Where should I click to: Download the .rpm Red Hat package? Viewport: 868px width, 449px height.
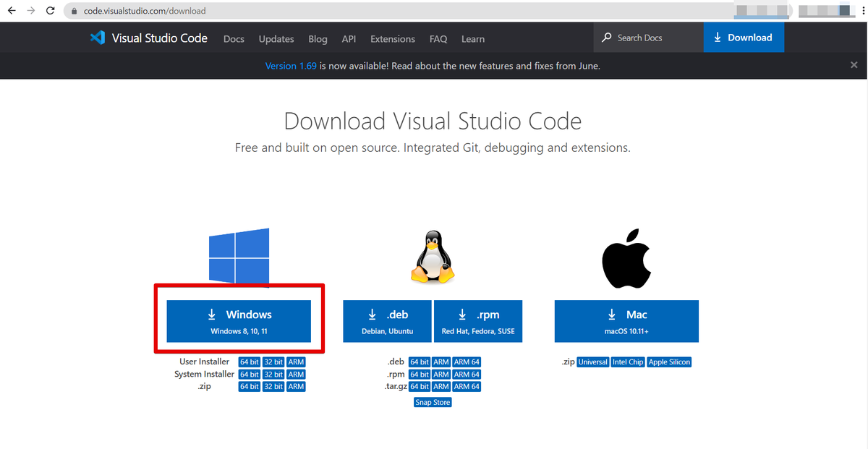[478, 322]
